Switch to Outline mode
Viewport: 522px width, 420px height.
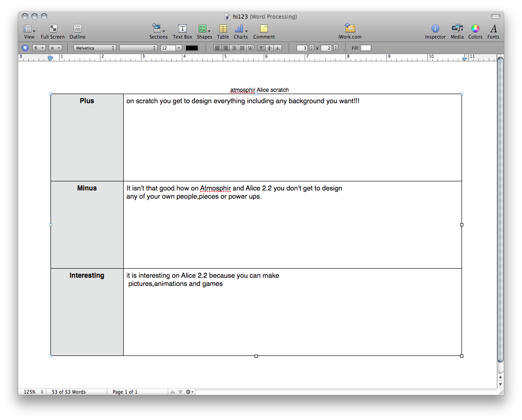point(77,32)
